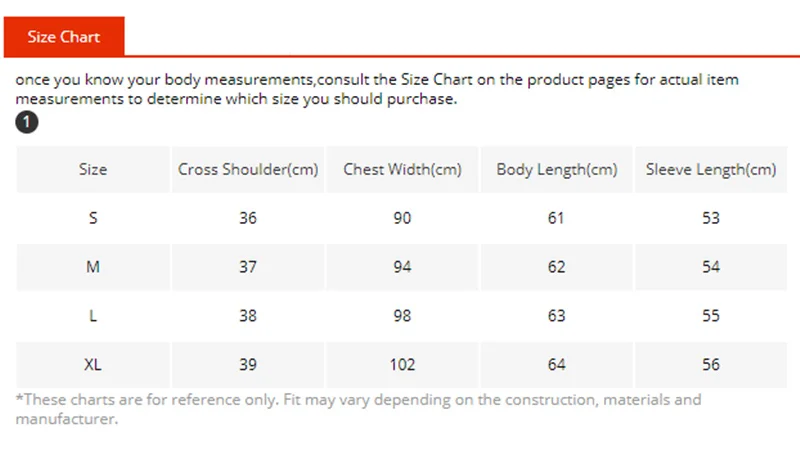800x450 pixels.
Task: Select the sleeve length value 56
Action: click(711, 365)
